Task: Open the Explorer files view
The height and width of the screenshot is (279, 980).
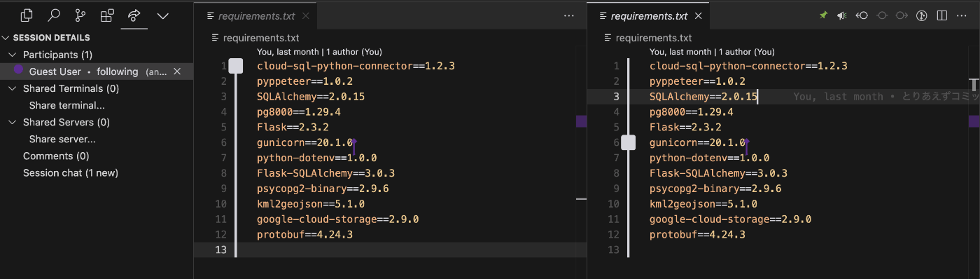Action: pyautogui.click(x=27, y=15)
